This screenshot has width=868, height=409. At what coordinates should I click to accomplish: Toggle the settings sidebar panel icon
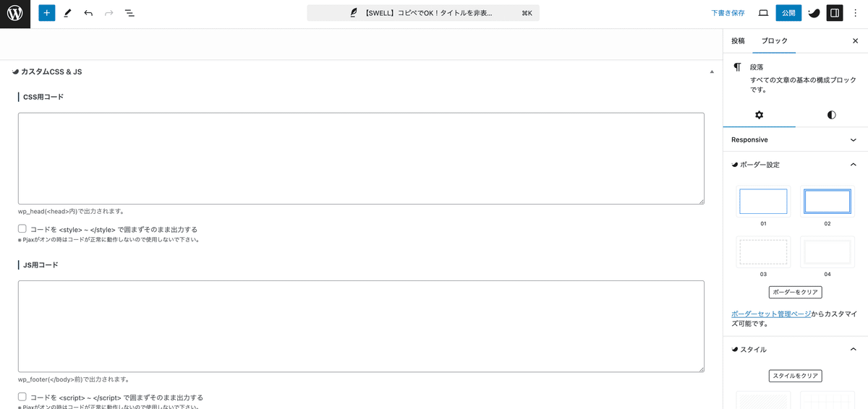835,13
